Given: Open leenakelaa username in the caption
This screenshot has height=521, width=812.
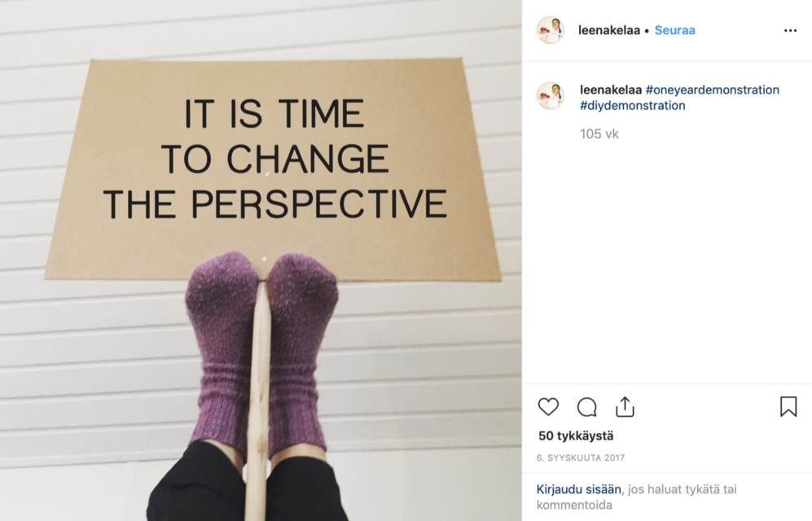Looking at the screenshot, I should 611,90.
